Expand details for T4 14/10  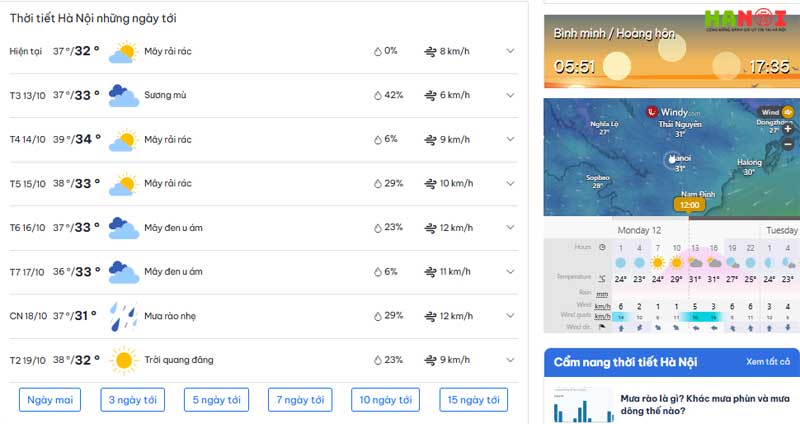510,139
